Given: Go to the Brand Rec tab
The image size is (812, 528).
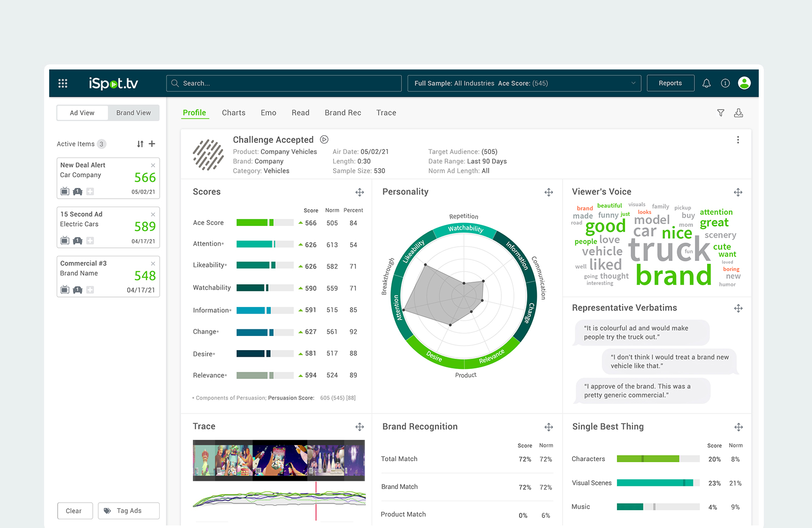Looking at the screenshot, I should pos(343,113).
